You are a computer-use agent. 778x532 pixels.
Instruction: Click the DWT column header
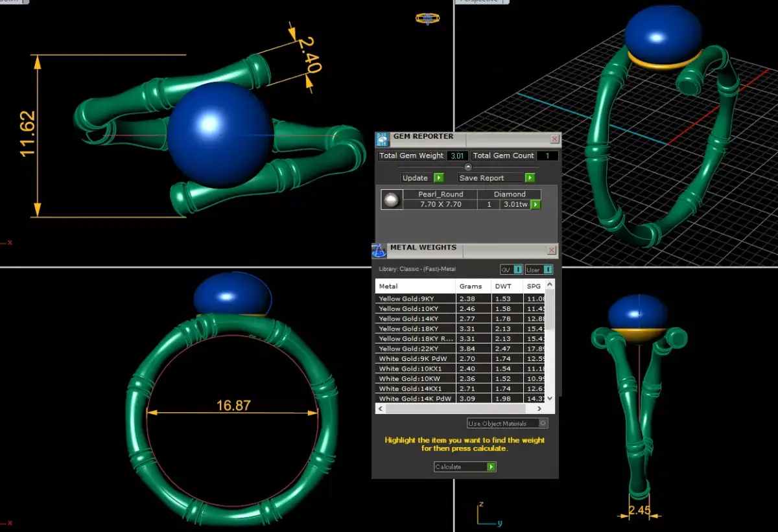pyautogui.click(x=507, y=286)
